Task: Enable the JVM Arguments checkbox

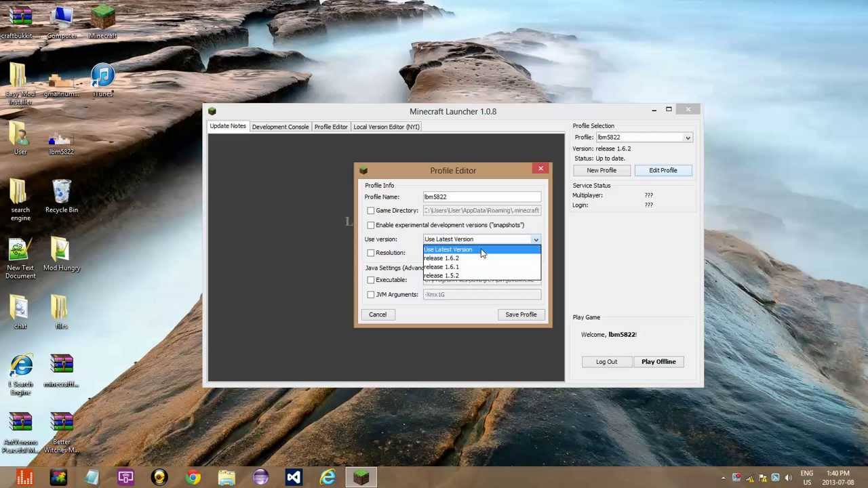Action: (371, 295)
